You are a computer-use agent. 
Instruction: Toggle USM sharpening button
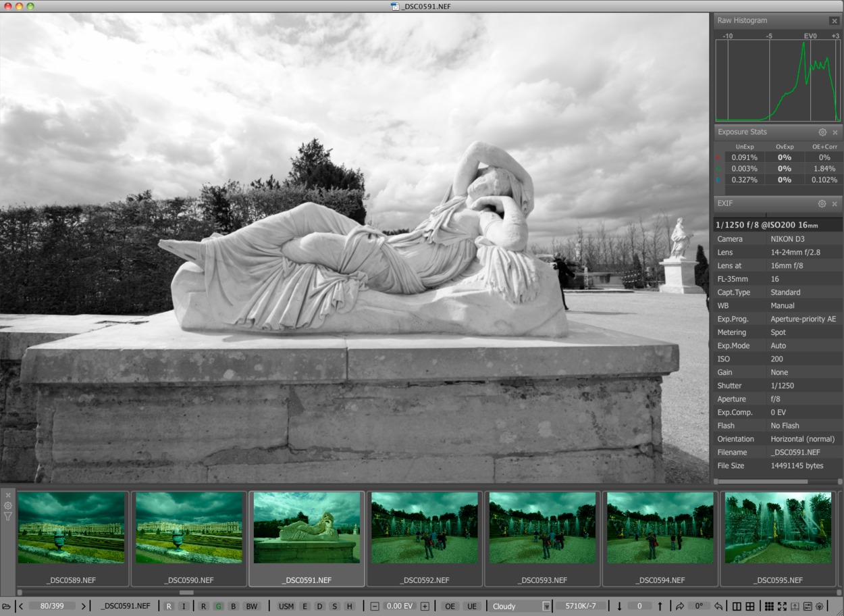[286, 607]
